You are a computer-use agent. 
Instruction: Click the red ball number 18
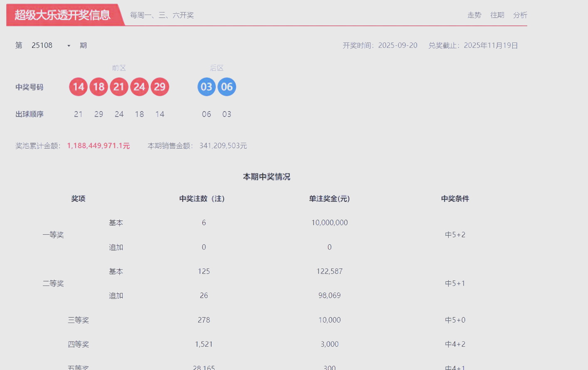99,87
